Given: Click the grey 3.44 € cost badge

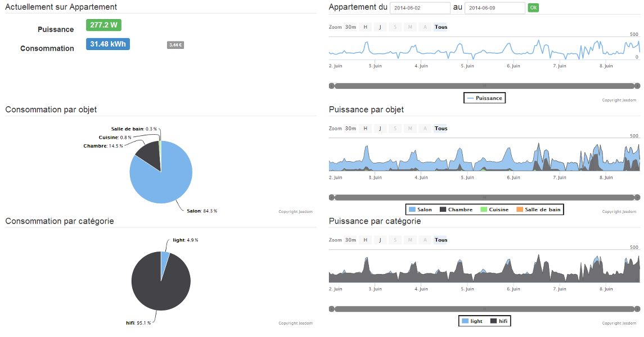Looking at the screenshot, I should (x=175, y=45).
